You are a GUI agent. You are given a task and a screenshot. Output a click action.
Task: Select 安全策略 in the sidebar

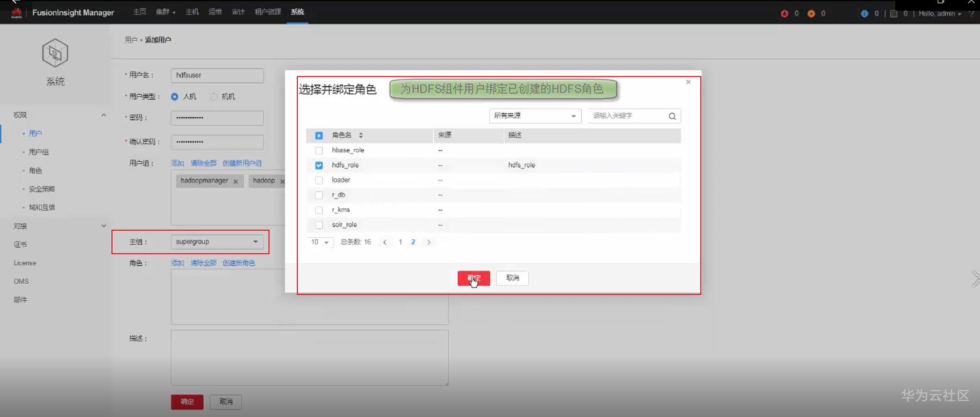(42, 189)
